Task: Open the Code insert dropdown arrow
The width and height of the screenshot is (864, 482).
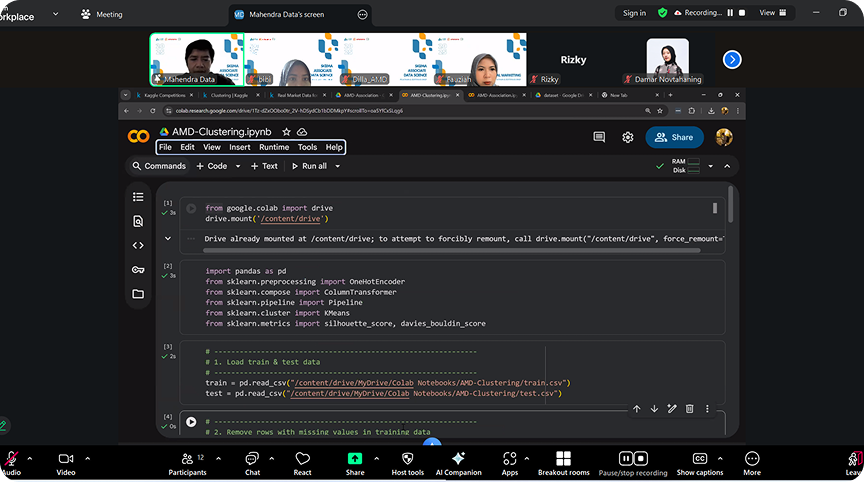Action: [x=238, y=166]
